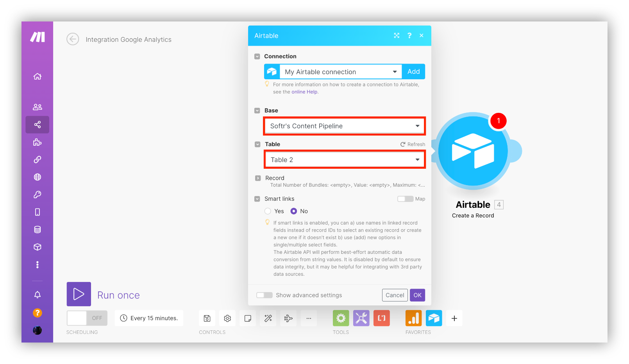Viewport: 629px width, 364px height.
Task: Collapse the Connection section
Action: (257, 56)
